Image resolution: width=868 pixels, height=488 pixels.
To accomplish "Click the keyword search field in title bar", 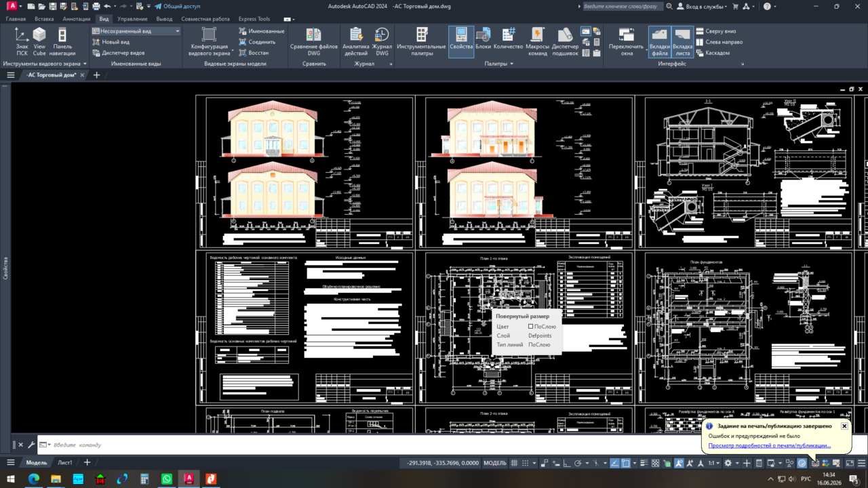I will pyautogui.click(x=624, y=6).
